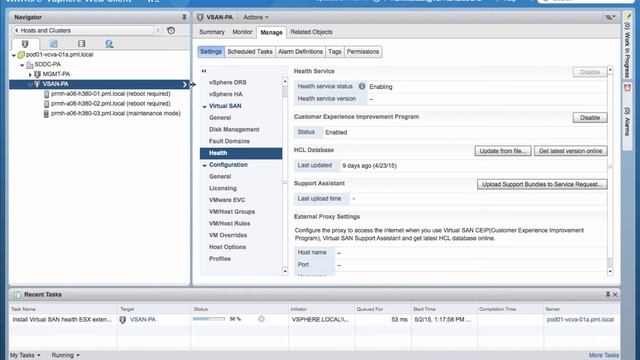Open Running tasks filter dropdown

tap(65, 355)
